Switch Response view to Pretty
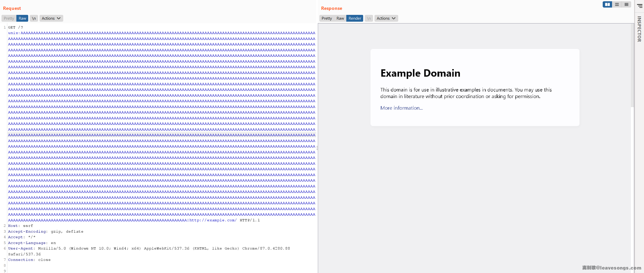This screenshot has height=273, width=644. pos(327,18)
